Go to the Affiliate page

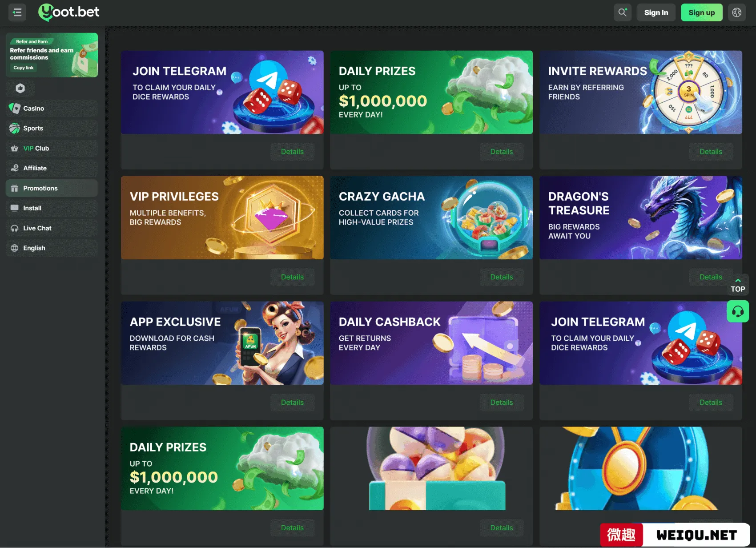(52, 168)
